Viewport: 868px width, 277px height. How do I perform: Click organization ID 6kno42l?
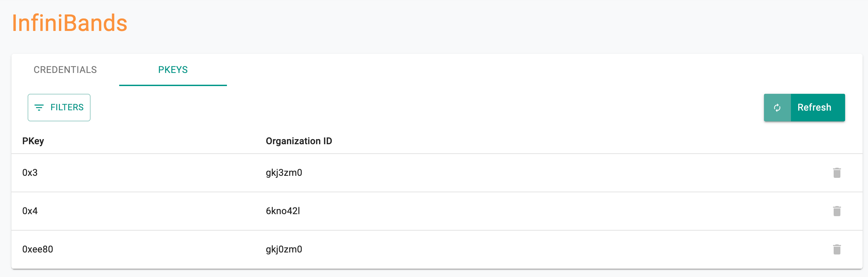click(283, 211)
